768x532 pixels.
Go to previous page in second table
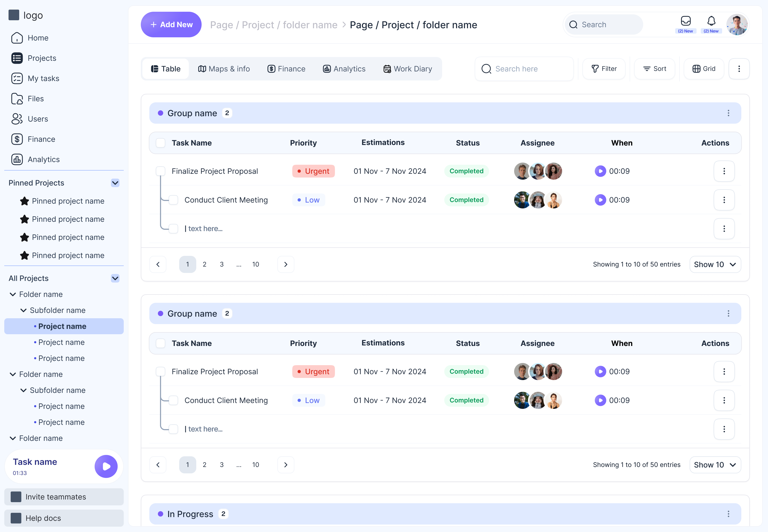point(158,465)
